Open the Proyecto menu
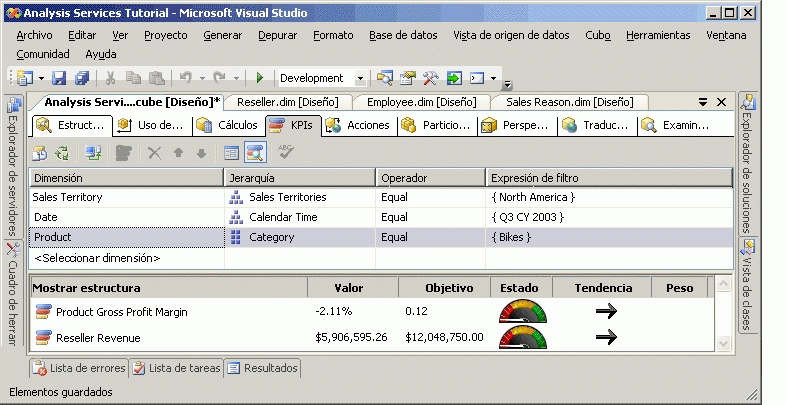The image size is (786, 405). pyautogui.click(x=165, y=35)
